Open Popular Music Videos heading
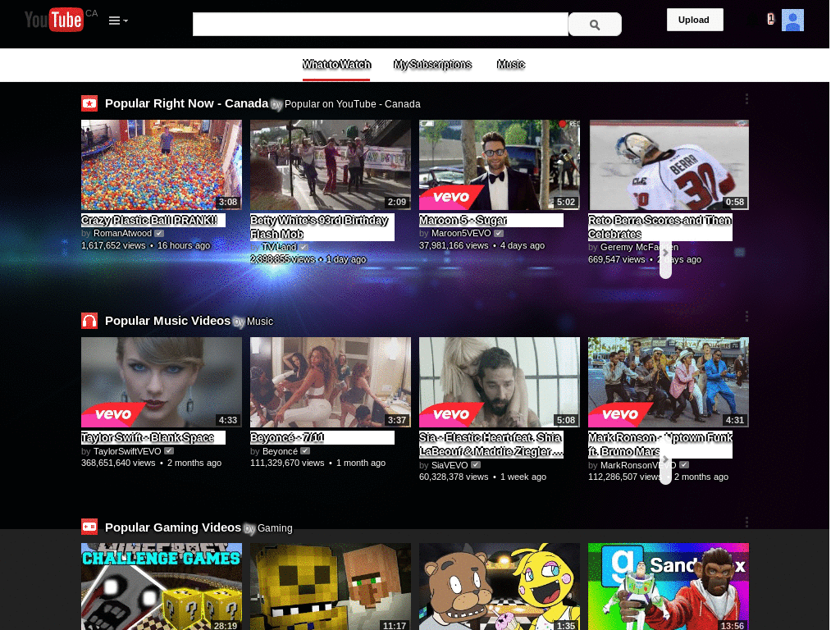Screen dimensions: 840x630 pyautogui.click(x=167, y=321)
